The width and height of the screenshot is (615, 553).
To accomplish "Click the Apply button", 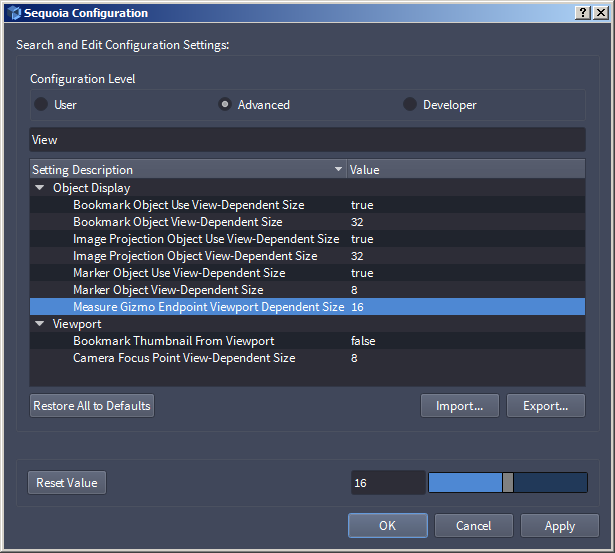I will pyautogui.click(x=560, y=526).
